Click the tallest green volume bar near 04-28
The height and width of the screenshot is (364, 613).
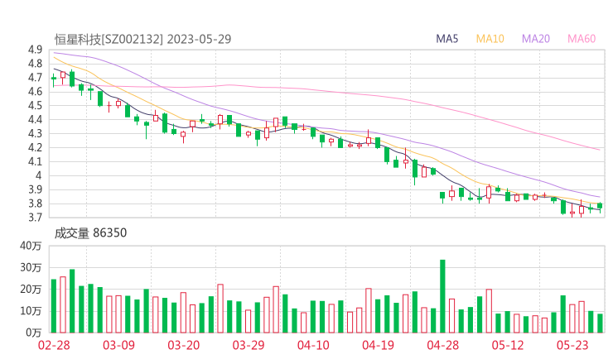coord(442,296)
